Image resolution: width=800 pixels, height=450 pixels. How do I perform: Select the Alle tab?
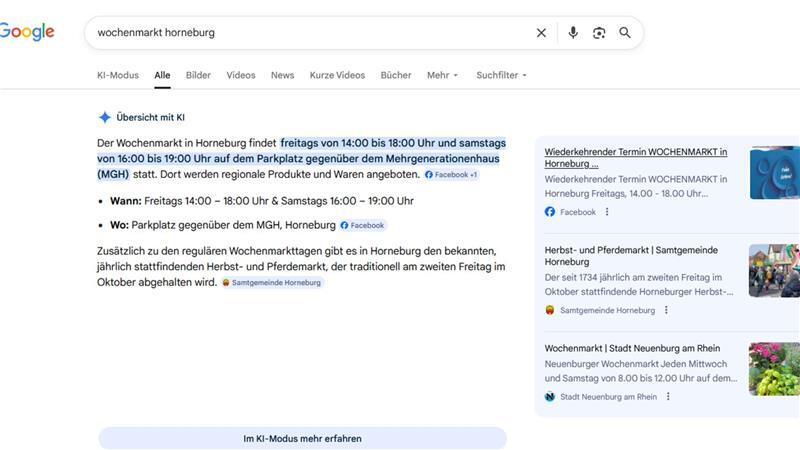(x=162, y=75)
